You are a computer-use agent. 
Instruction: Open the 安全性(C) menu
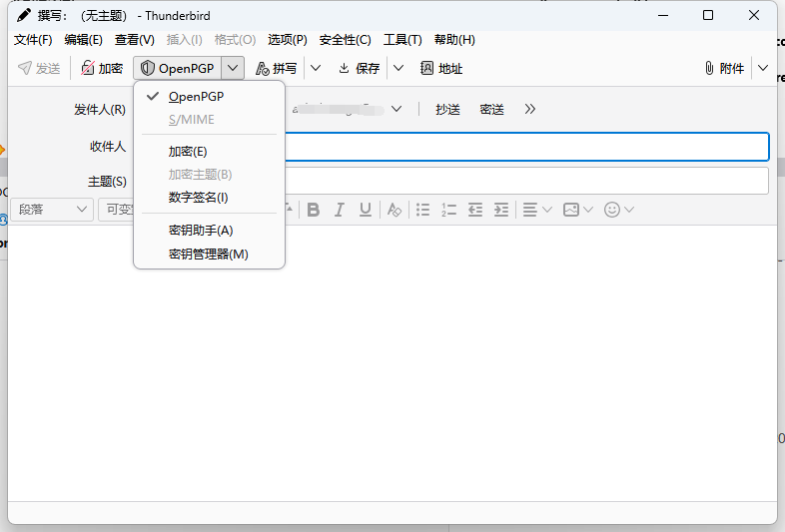pos(345,40)
